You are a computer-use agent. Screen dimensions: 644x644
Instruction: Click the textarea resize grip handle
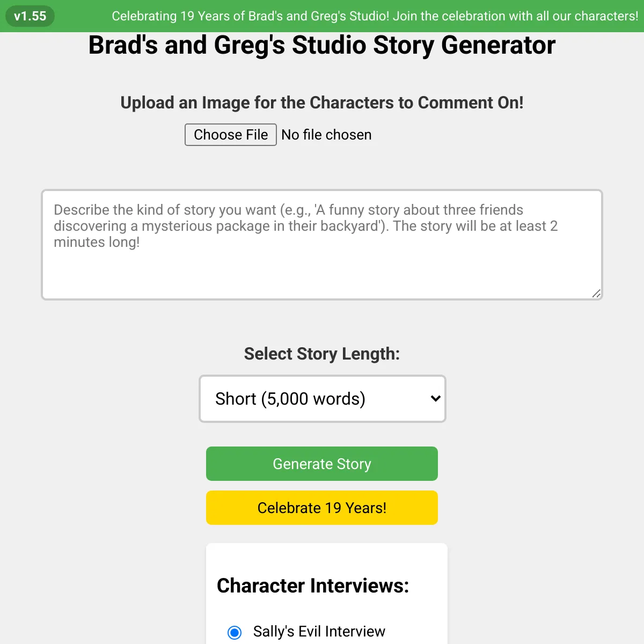pos(596,293)
